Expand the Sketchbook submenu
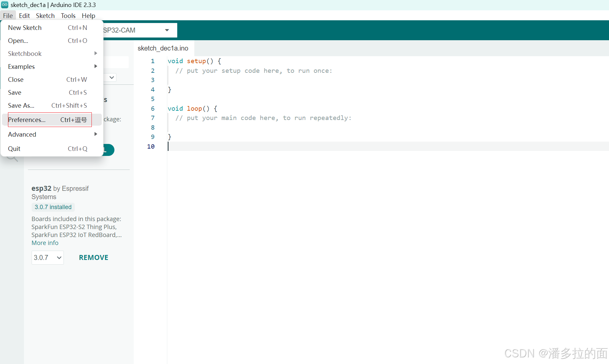Image resolution: width=609 pixels, height=364 pixels. tap(52, 54)
